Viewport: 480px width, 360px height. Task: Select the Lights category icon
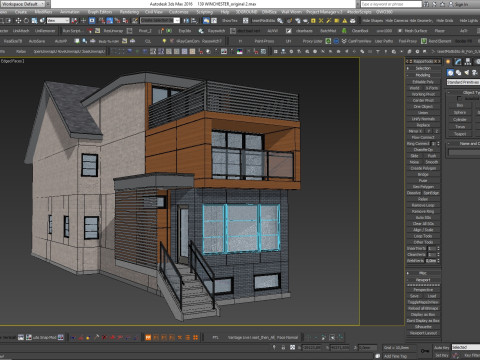click(x=466, y=72)
